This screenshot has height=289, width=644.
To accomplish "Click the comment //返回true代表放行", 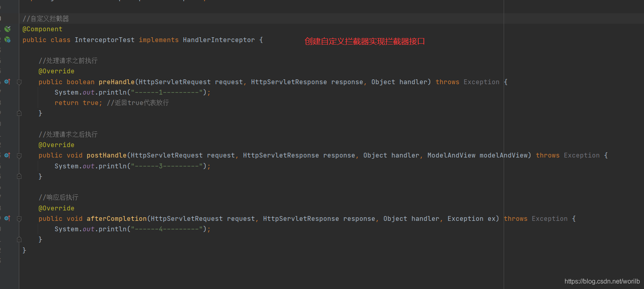I will [138, 103].
